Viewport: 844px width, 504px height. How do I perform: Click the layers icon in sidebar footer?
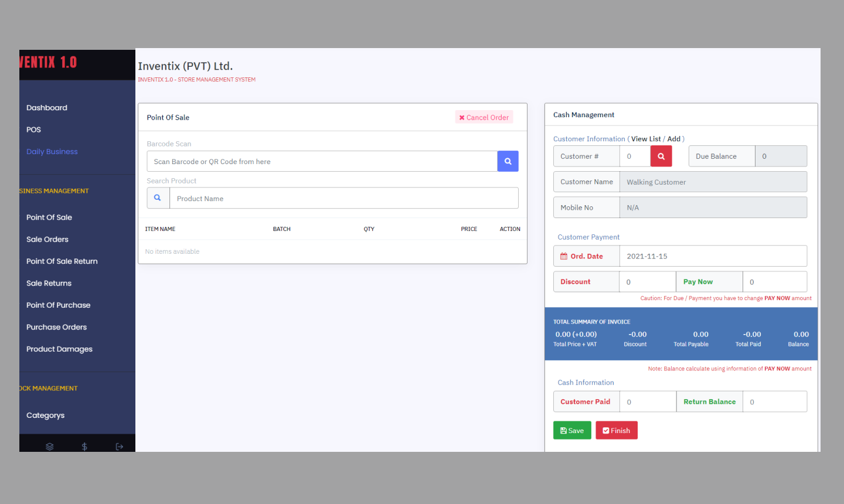click(x=50, y=446)
